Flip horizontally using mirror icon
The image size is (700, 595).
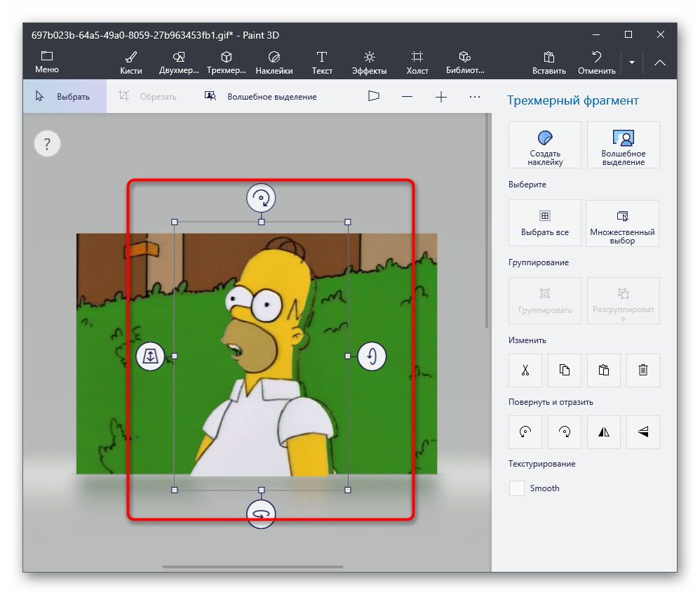point(603,433)
